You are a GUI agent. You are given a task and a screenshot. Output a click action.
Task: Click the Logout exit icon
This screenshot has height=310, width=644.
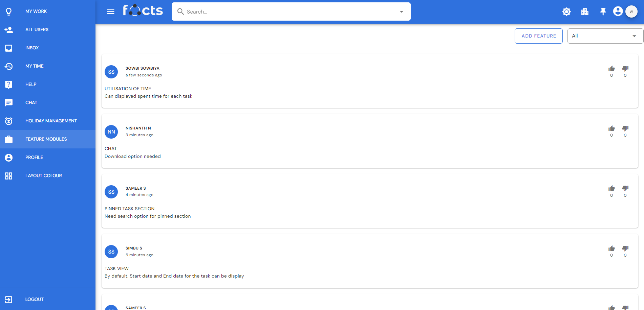(x=9, y=300)
